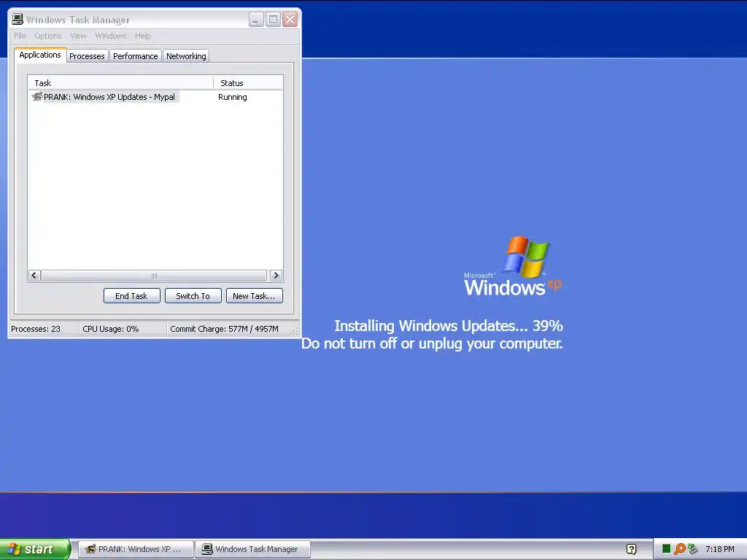Click the Safely Remove Hardware tray icon
This screenshot has height=560, width=747.
pos(693,549)
